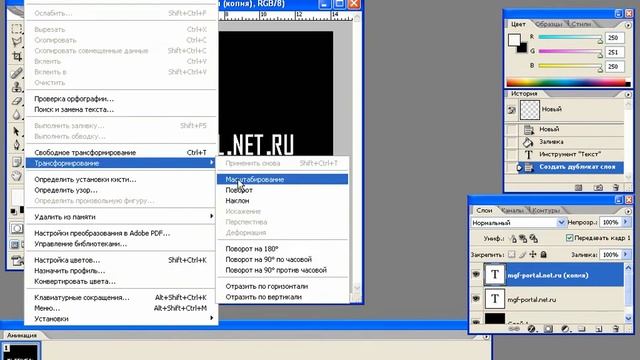Click the Jump to ImageReady icon

[x=18, y=260]
